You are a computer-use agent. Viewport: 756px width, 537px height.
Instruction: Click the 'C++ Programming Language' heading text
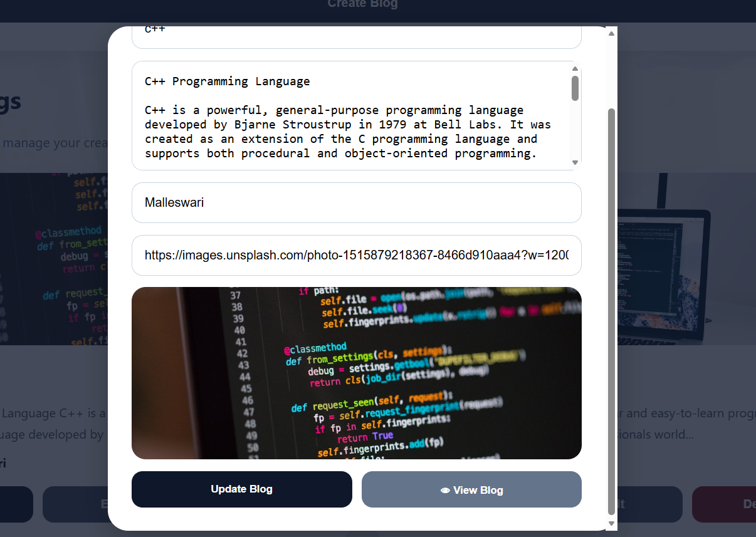228,81
